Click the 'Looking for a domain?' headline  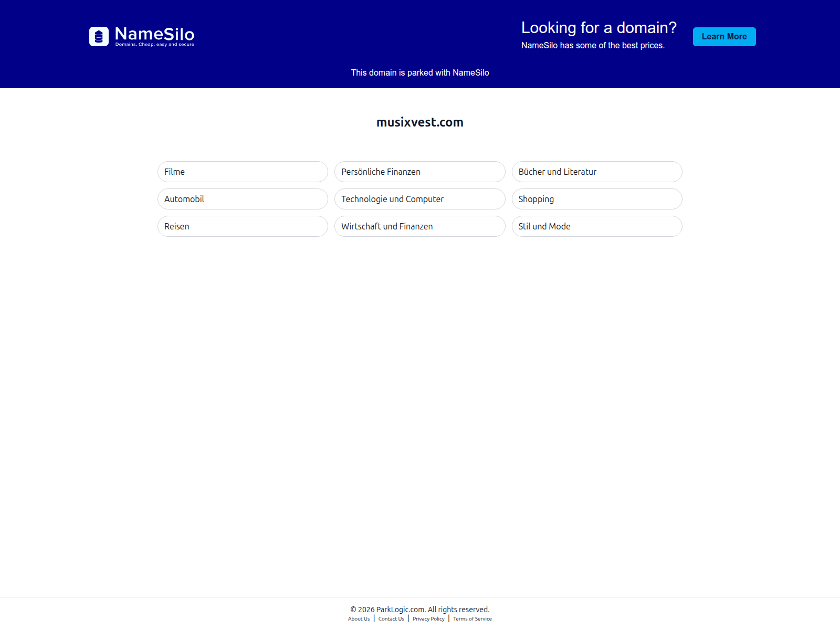coord(599,28)
